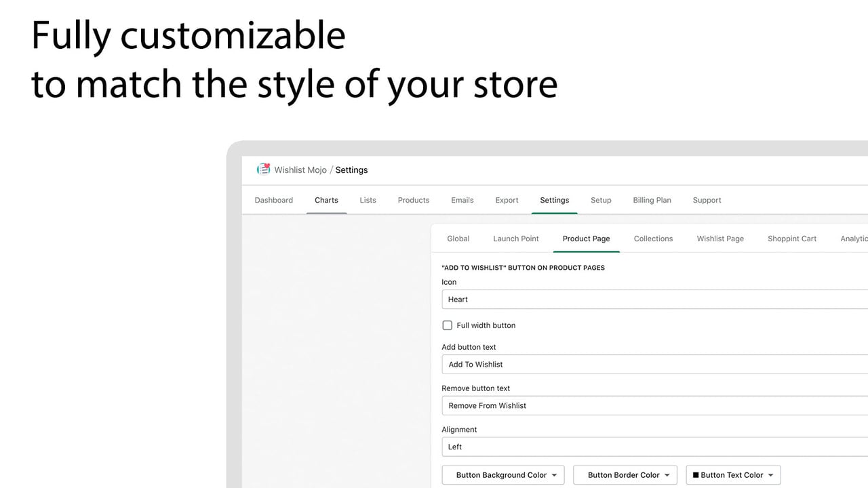Open the Collections settings tab

(654, 239)
